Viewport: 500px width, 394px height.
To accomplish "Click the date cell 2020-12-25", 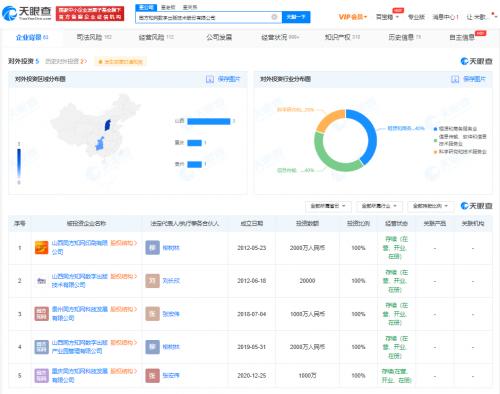I will pyautogui.click(x=252, y=376).
